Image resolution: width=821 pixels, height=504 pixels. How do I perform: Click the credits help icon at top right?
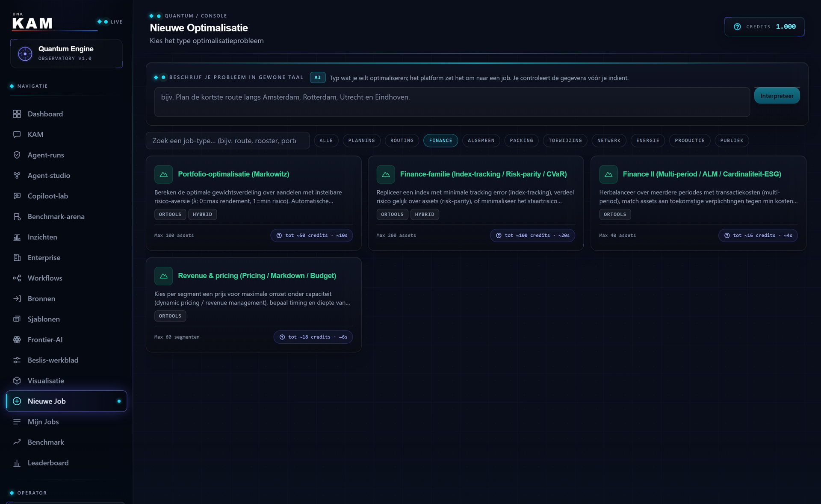737,27
